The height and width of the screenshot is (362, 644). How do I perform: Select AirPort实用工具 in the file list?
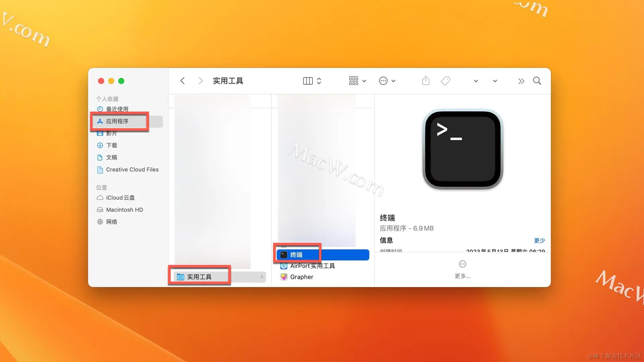pyautogui.click(x=312, y=266)
